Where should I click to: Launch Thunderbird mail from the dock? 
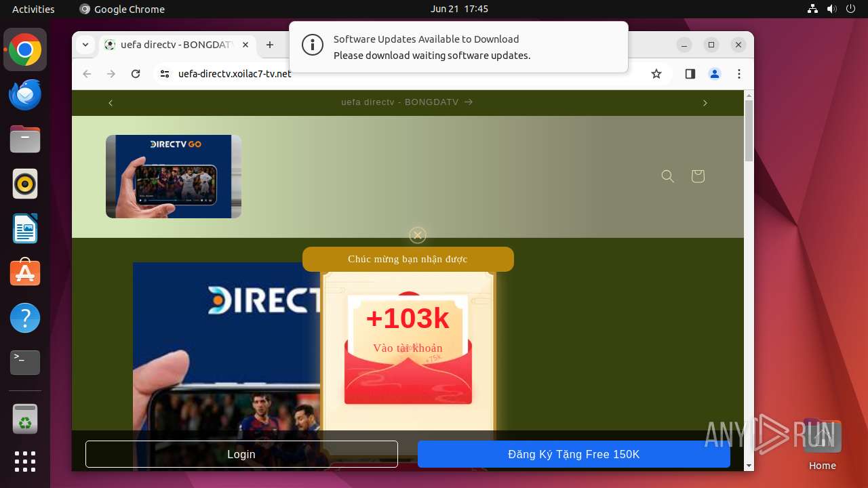pos(25,94)
